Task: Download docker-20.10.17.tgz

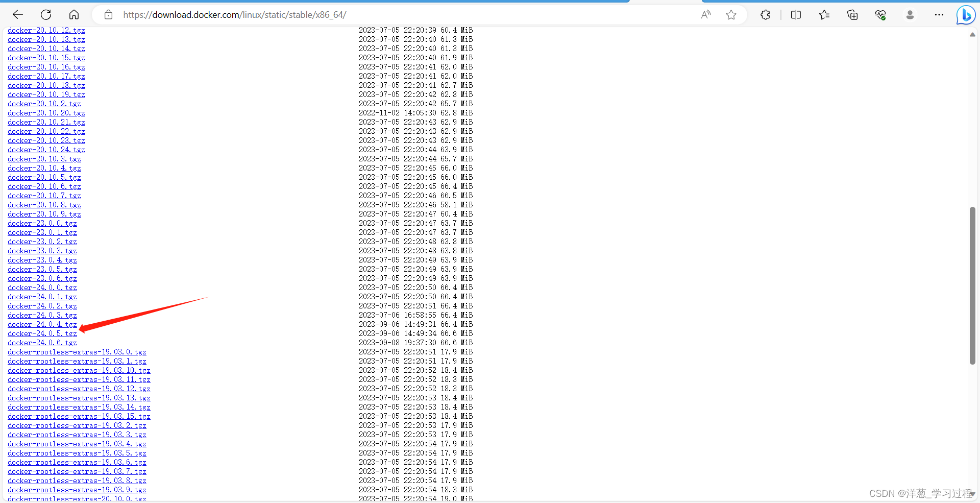Action: point(46,76)
